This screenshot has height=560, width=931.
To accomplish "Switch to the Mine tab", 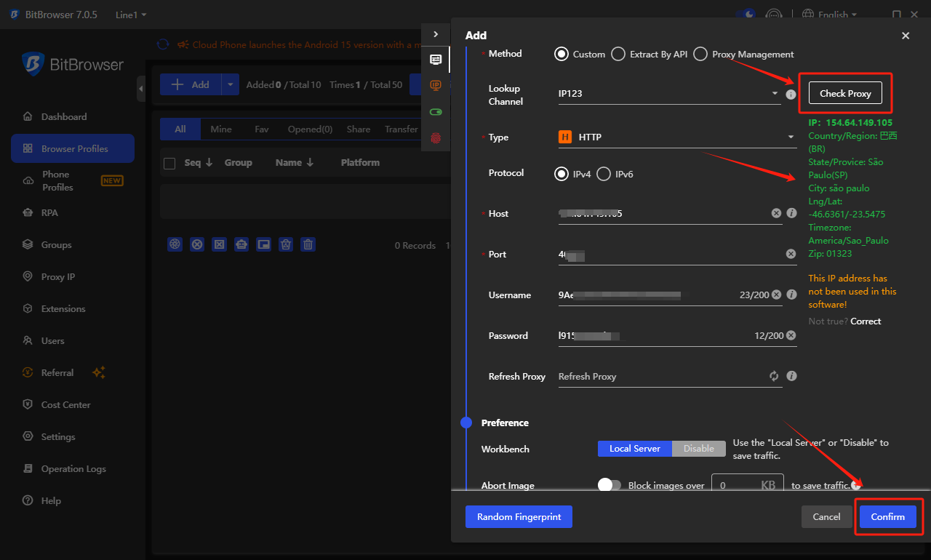I will [221, 129].
